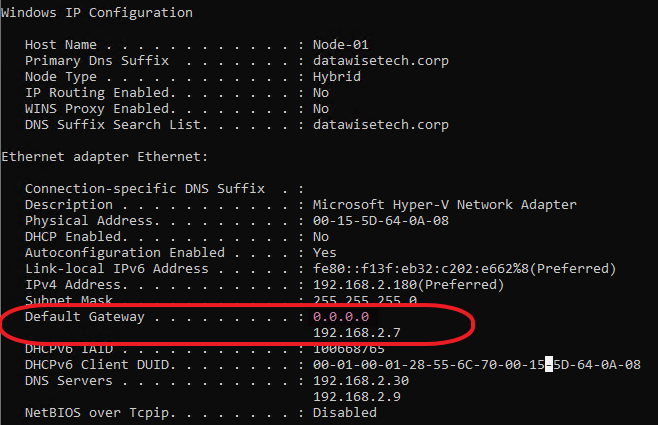Click the Physical Address 00-15-5D-64-0A-08
Screen dimensions: 658x425
(x=381, y=221)
